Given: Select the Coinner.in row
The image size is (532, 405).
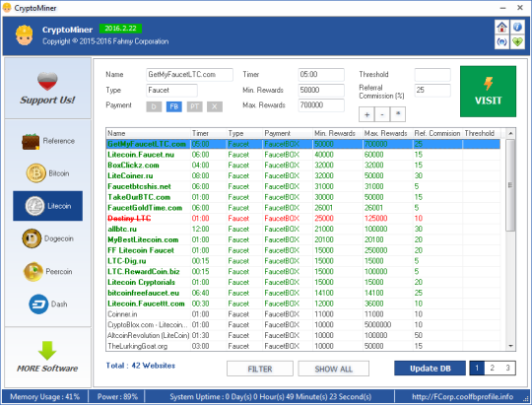Looking at the screenshot, I should (303, 314).
